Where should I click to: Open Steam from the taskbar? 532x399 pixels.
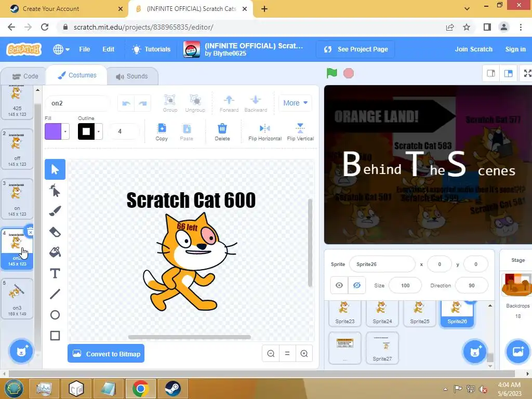(172, 389)
